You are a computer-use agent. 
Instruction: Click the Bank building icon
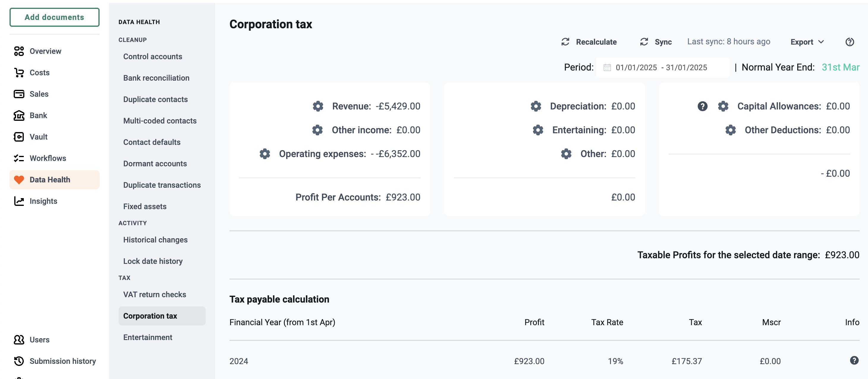[19, 115]
